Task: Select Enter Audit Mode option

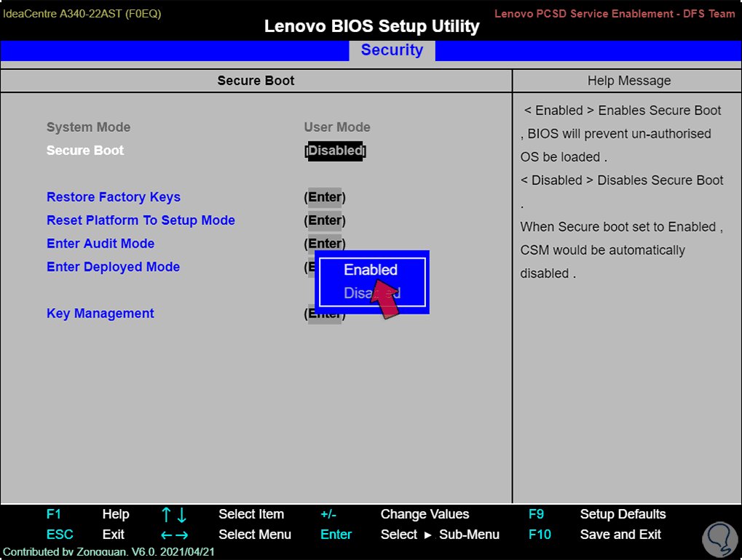Action: (x=100, y=243)
